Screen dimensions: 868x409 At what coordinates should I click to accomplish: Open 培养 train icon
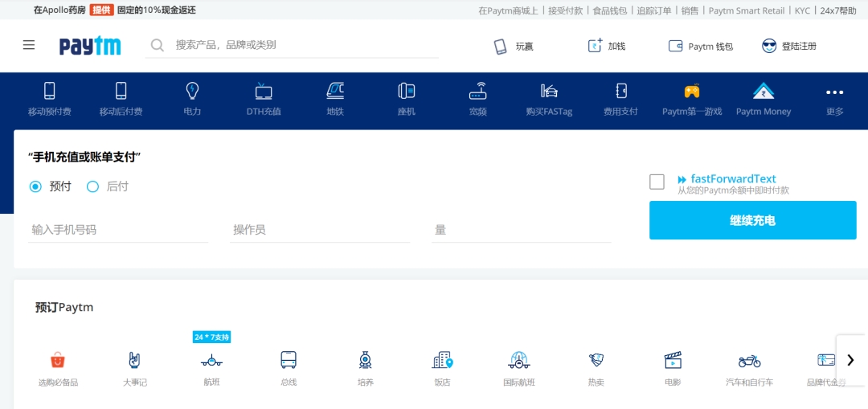click(365, 360)
